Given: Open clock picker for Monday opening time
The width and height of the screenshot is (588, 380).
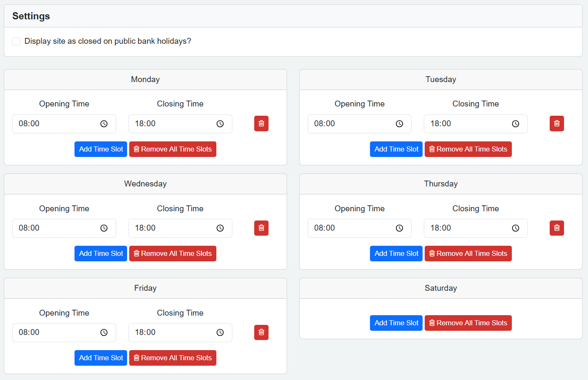Looking at the screenshot, I should [104, 124].
